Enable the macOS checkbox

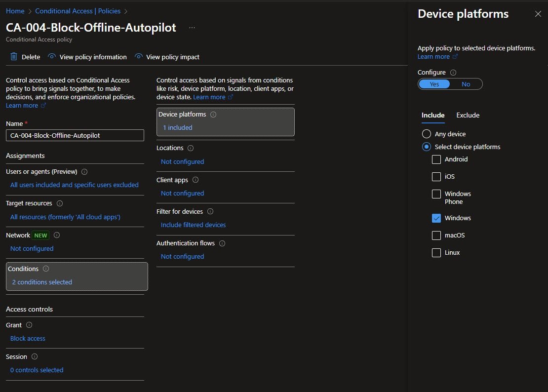436,235
